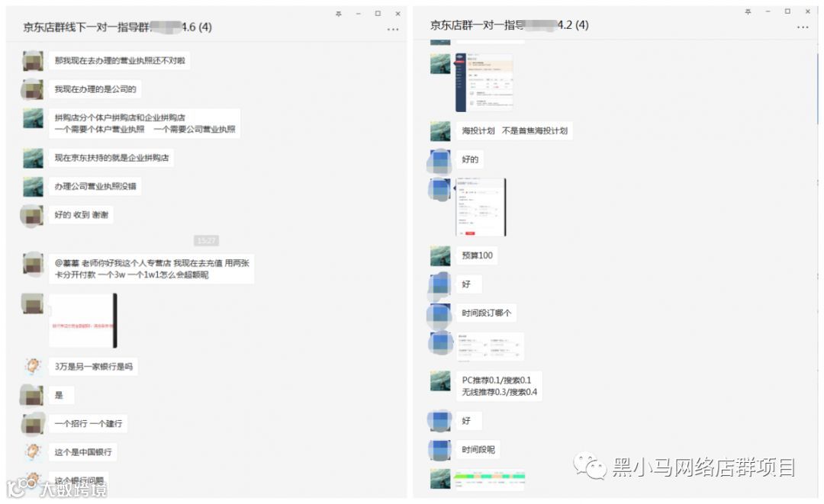This screenshot has height=504, width=824.
Task: Close the right 京东店群一对一指导 chat window
Action: tap(808, 11)
